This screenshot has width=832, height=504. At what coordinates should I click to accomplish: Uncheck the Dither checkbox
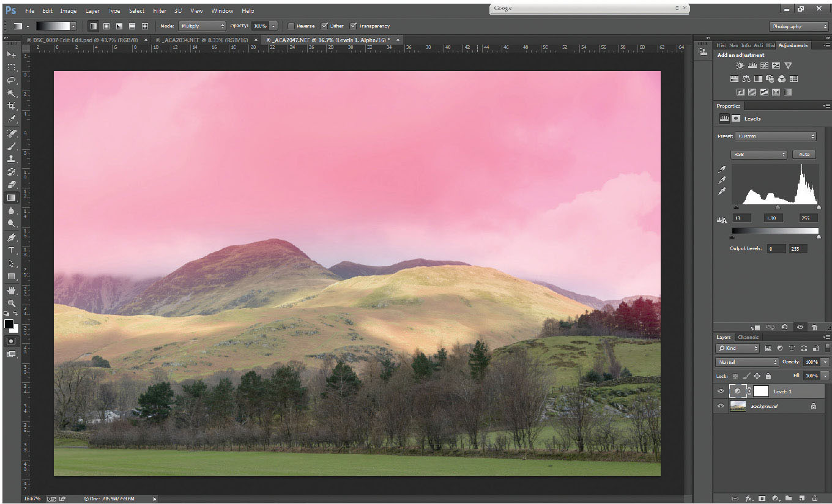click(325, 26)
